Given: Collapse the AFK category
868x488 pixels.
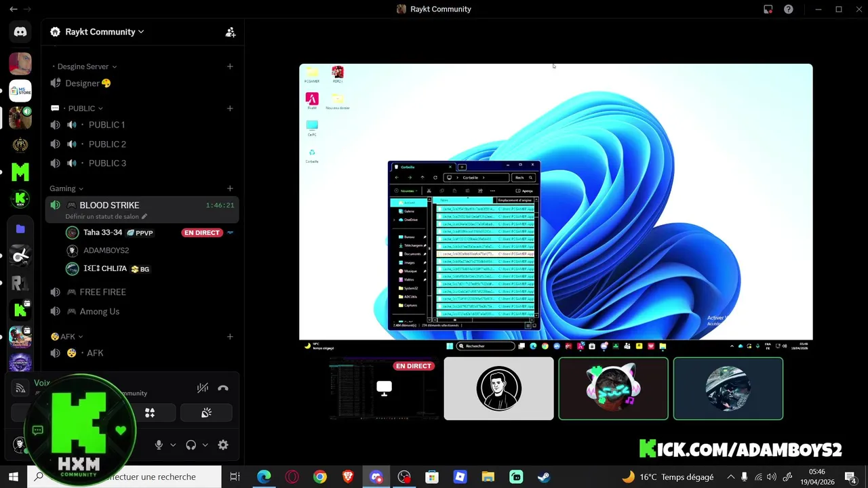Looking at the screenshot, I should tap(67, 336).
